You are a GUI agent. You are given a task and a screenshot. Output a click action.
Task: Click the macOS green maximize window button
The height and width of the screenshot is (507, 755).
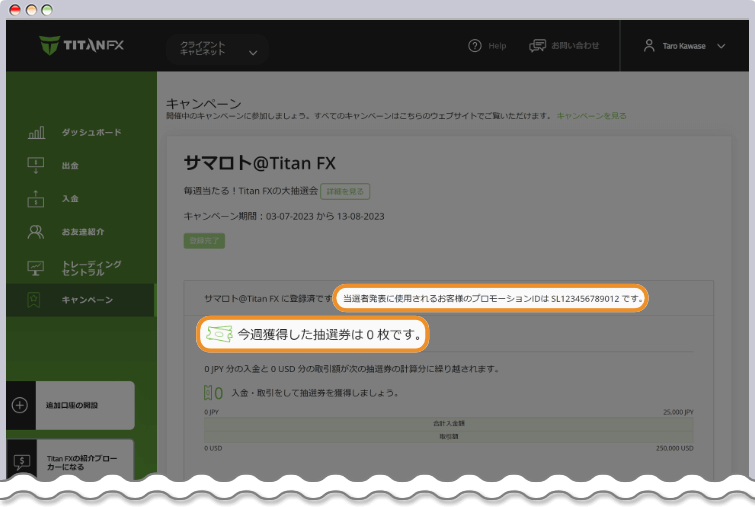tap(47, 10)
